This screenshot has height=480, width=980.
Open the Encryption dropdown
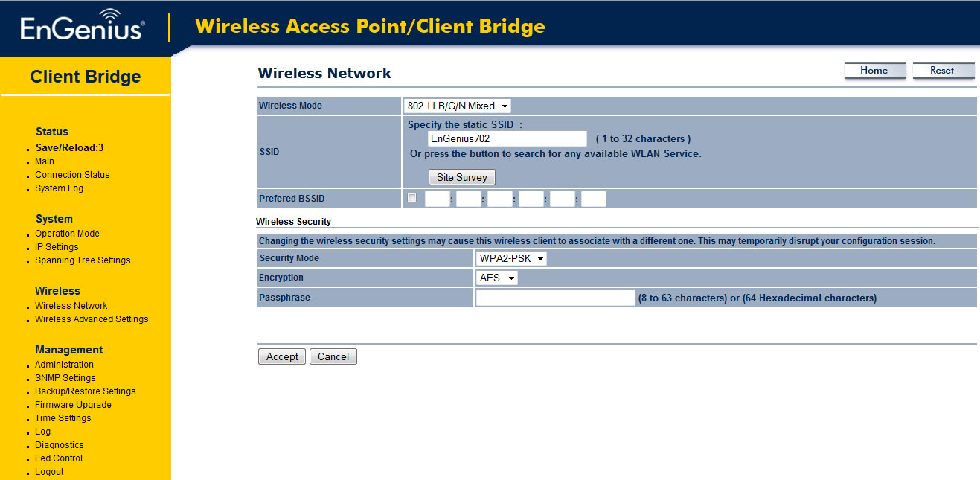point(497,278)
